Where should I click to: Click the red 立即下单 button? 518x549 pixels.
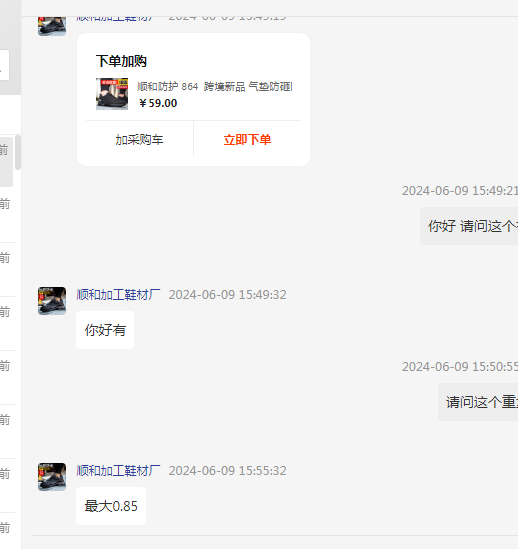247,140
